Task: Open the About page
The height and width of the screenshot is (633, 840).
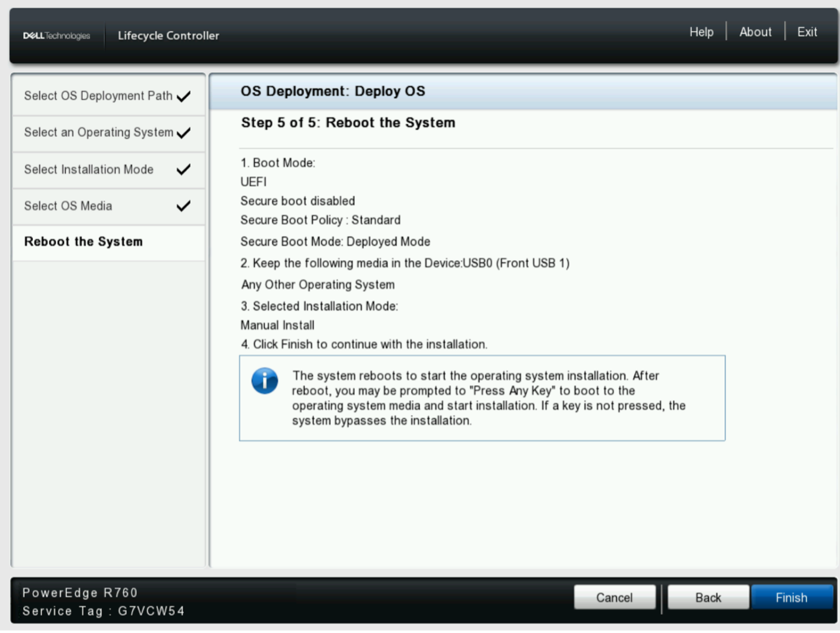Action: pyautogui.click(x=755, y=32)
